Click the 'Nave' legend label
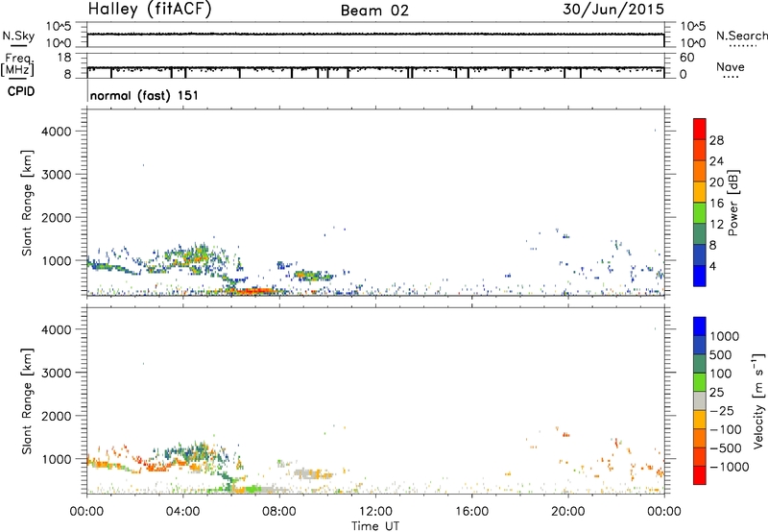 [731, 66]
